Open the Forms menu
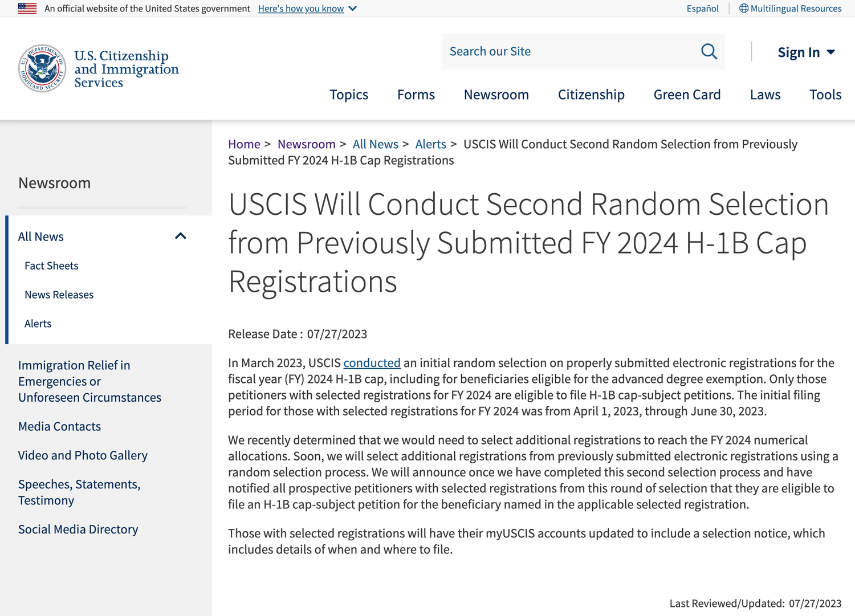The width and height of the screenshot is (855, 616). 416,95
